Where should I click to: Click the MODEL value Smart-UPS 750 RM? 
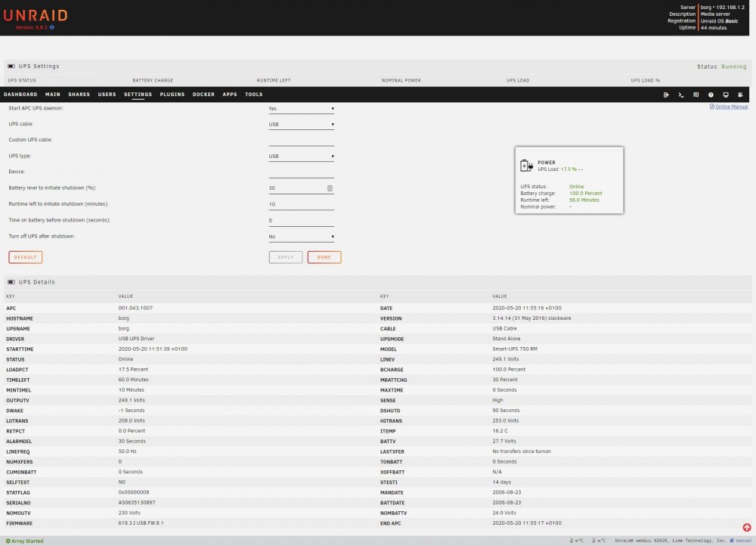pyautogui.click(x=514, y=349)
